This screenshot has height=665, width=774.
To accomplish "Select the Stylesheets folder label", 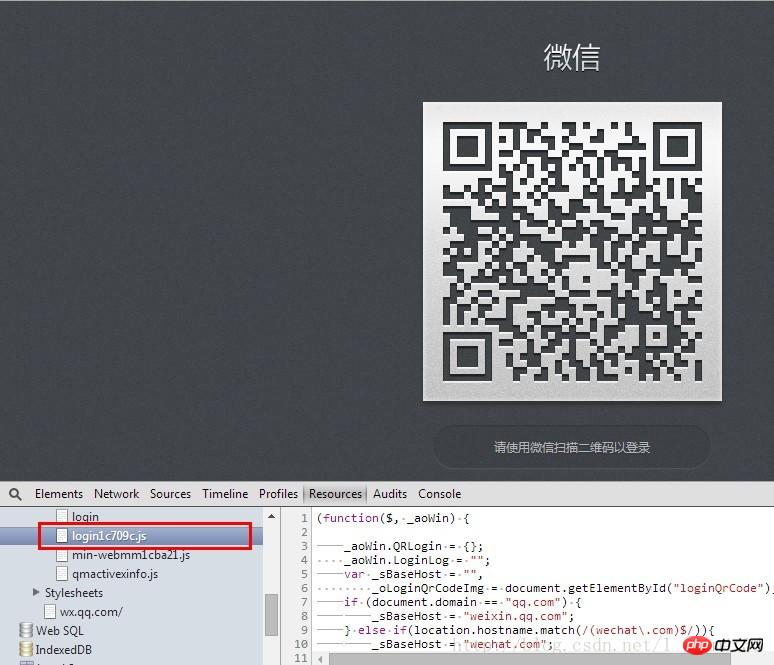I will point(74,592).
